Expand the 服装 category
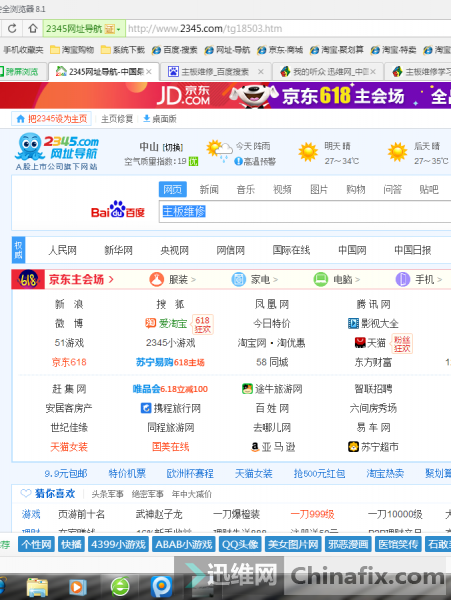The image size is (451, 600). click(173, 279)
